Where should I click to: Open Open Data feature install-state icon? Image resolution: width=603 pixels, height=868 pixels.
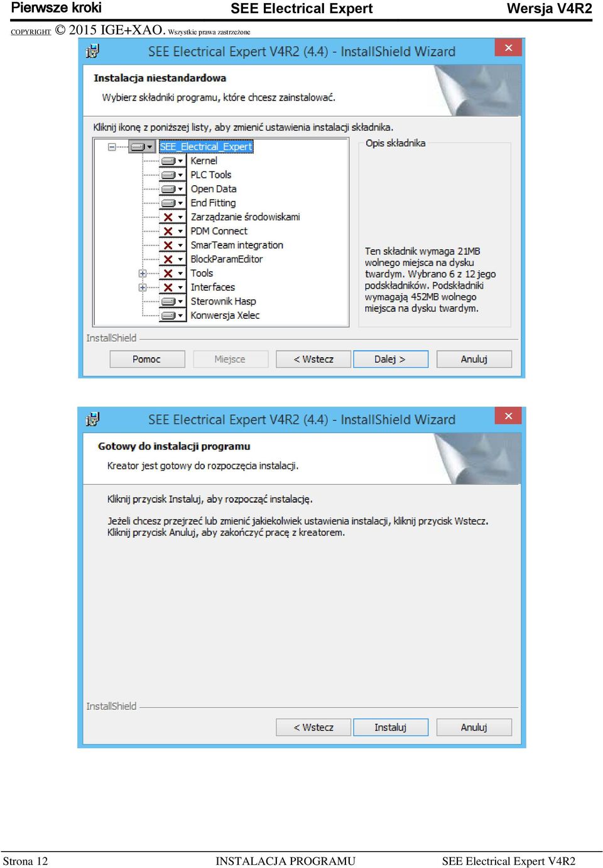[172, 189]
